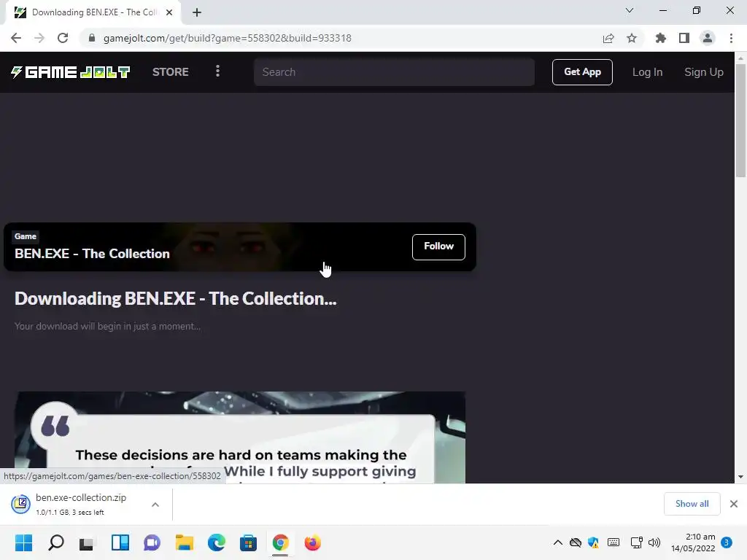Screen dimensions: 747x560
Task: Open the Chat taskbar icon
Action: pos(152,542)
